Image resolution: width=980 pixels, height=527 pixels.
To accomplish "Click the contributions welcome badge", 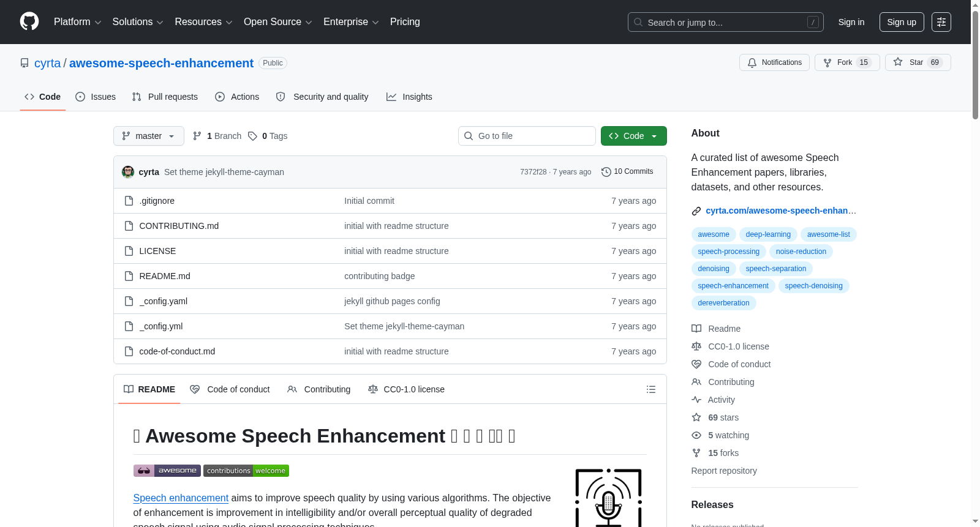I will [x=246, y=471].
